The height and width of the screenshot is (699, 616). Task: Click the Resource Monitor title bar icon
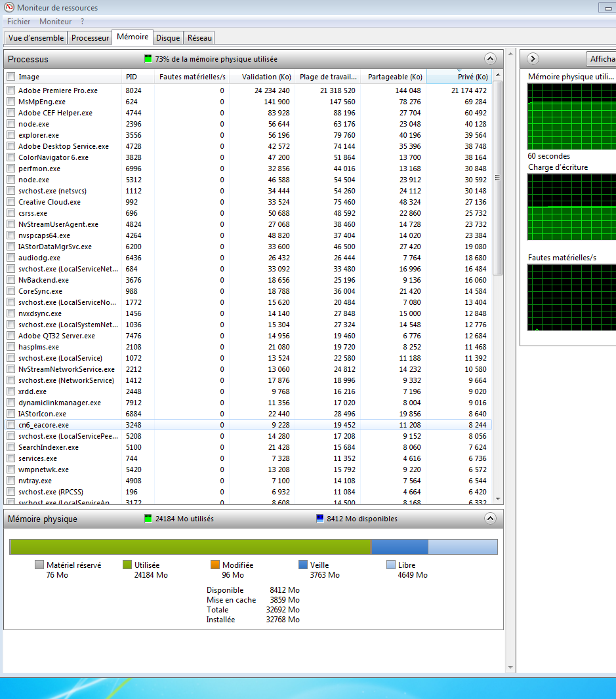(9, 8)
